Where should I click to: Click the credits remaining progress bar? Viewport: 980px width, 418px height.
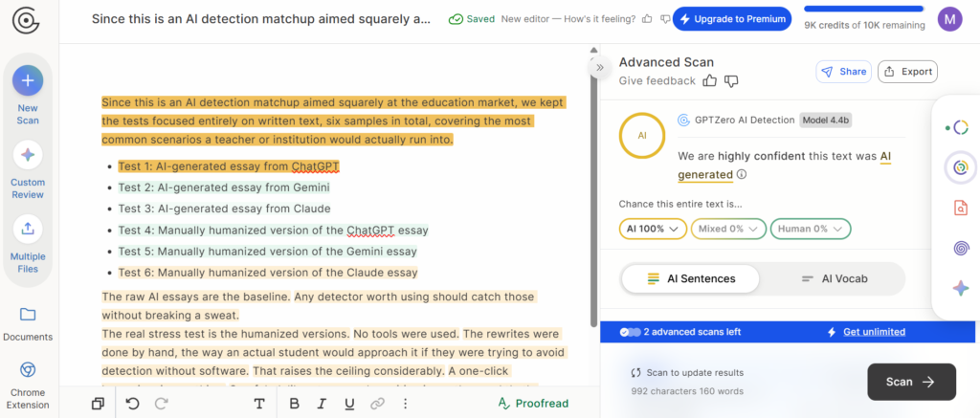(864, 9)
